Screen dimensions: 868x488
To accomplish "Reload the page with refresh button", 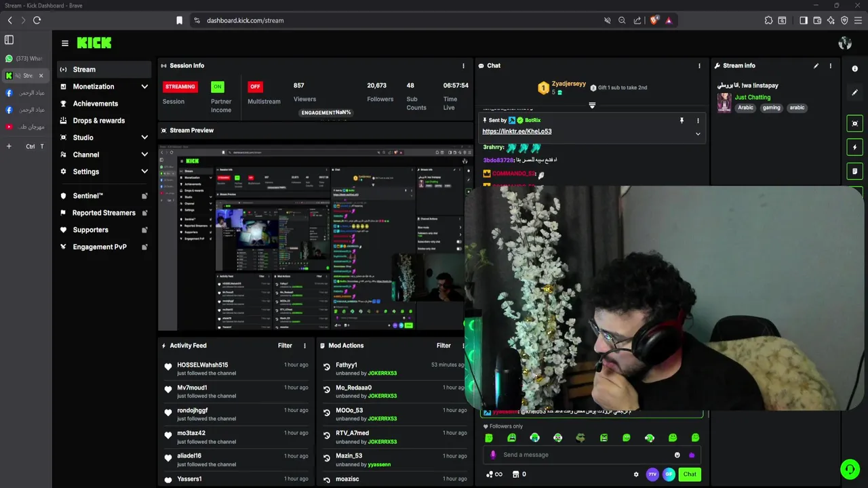I will click(x=37, y=20).
